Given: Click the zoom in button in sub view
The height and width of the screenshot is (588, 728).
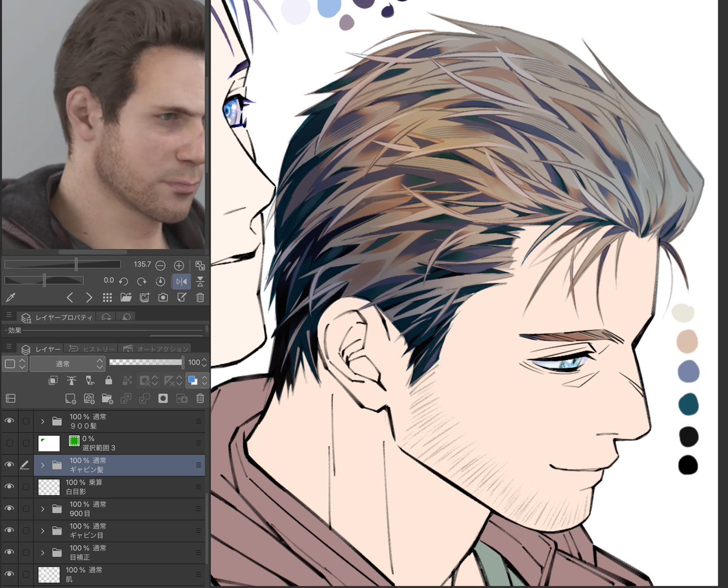Looking at the screenshot, I should (179, 266).
